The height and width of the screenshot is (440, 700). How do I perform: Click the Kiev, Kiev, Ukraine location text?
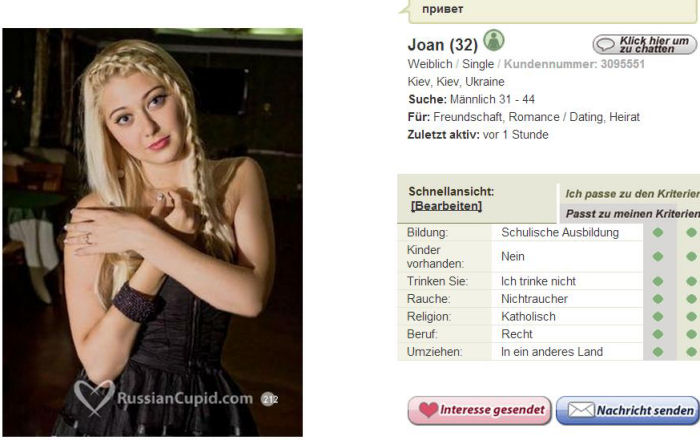coord(456,82)
